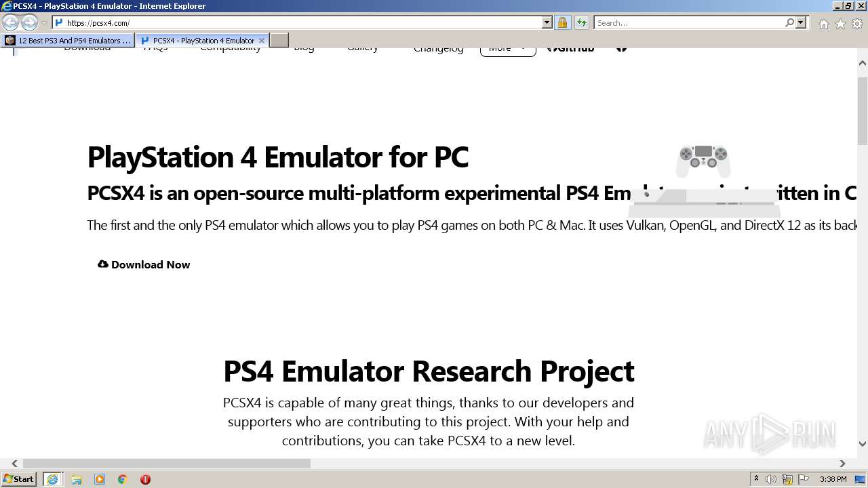Open the More menu in site navigation
Screen dimensions: 868x488
[508, 48]
